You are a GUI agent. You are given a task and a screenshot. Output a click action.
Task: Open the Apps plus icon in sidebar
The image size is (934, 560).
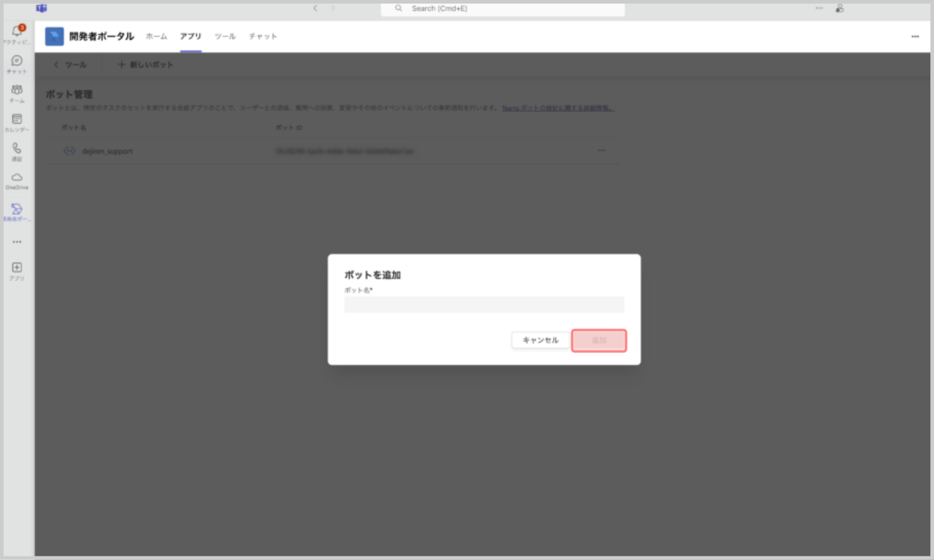click(17, 268)
